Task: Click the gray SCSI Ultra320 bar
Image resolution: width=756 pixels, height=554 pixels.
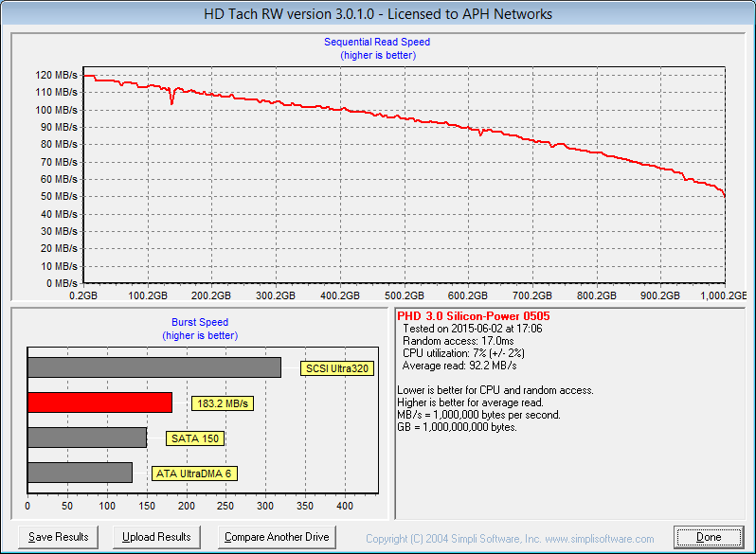Action: click(154, 367)
